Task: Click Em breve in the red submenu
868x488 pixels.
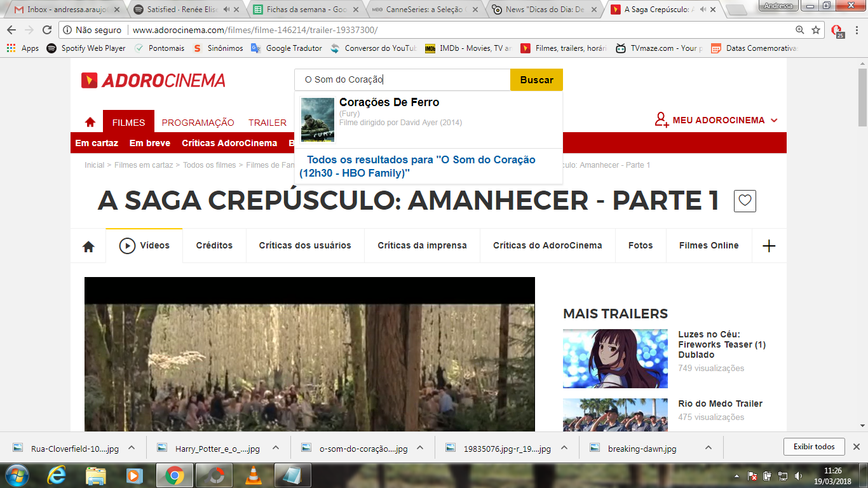Action: pyautogui.click(x=149, y=143)
